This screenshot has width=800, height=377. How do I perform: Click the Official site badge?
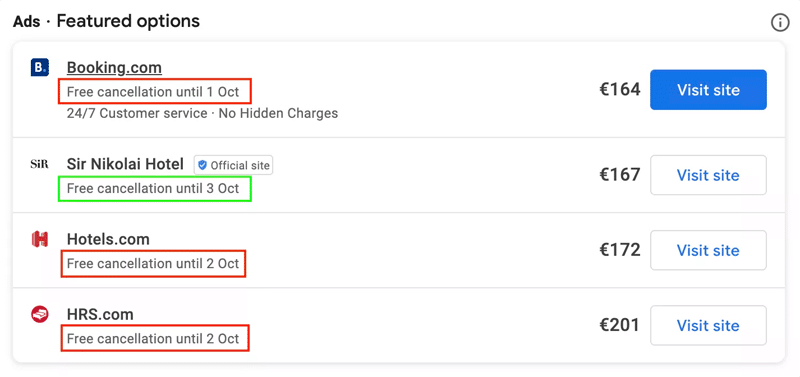[x=233, y=165]
